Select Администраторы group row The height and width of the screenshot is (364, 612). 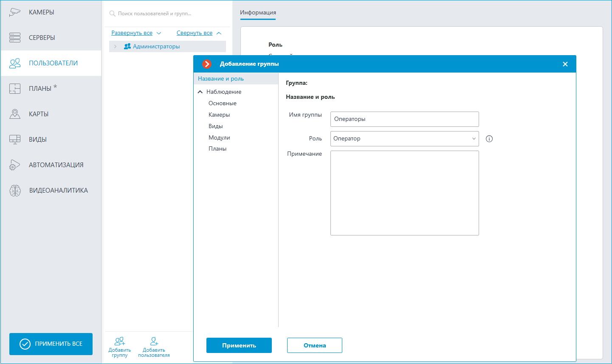tap(167, 47)
